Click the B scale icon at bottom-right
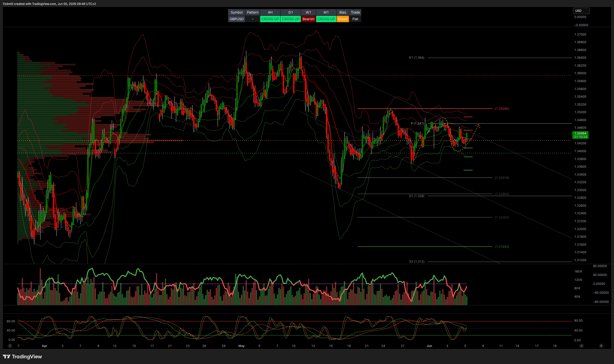Screen dimensions: 614x364 [x=601, y=346]
